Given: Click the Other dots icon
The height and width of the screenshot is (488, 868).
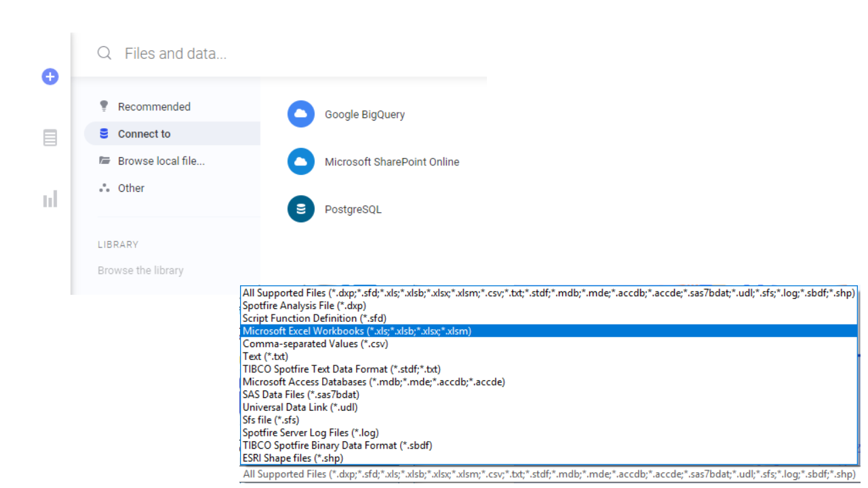Looking at the screenshot, I should (104, 188).
